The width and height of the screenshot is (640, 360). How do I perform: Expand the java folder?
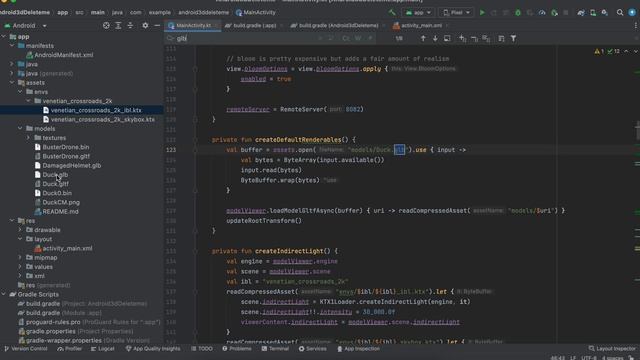12,64
